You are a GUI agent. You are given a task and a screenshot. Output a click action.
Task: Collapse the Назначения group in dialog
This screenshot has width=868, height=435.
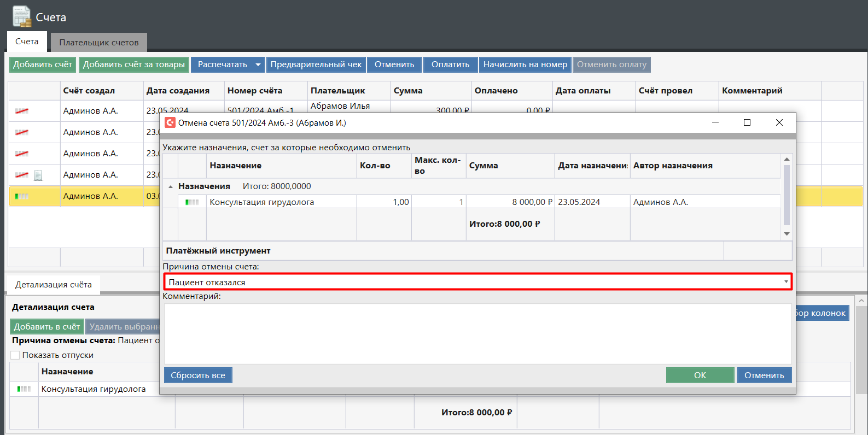[x=171, y=187]
